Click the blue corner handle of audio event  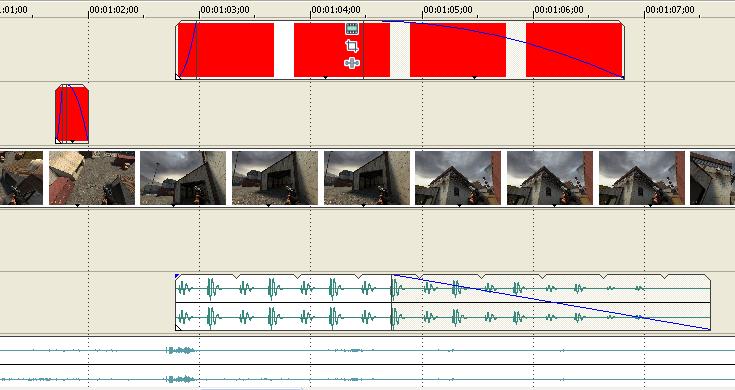(177, 276)
